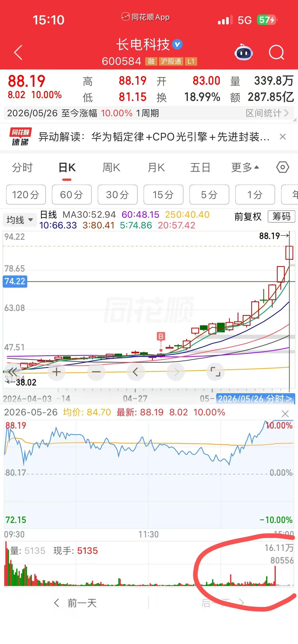
Task: Move chart right with the right chevron
Action: pyautogui.click(x=176, y=372)
